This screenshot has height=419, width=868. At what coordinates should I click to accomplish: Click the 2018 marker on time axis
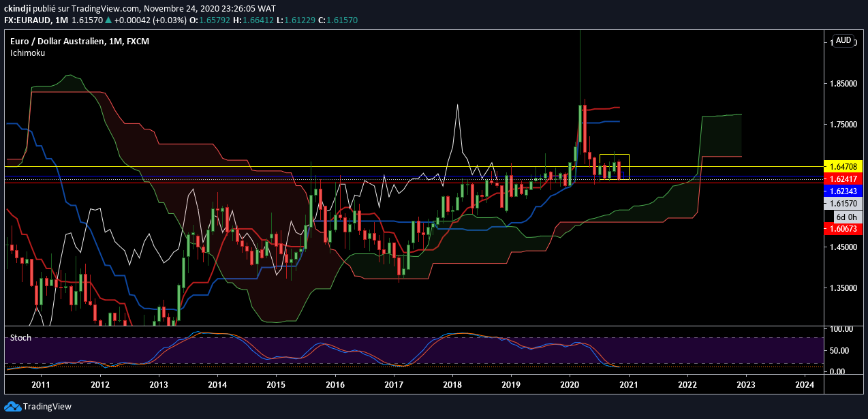(x=452, y=385)
